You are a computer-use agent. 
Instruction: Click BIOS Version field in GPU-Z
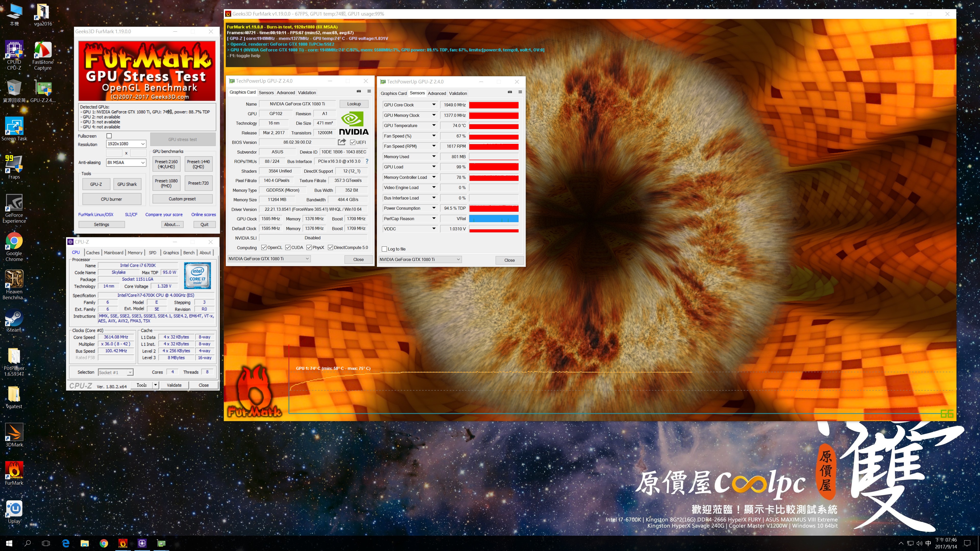click(x=298, y=142)
